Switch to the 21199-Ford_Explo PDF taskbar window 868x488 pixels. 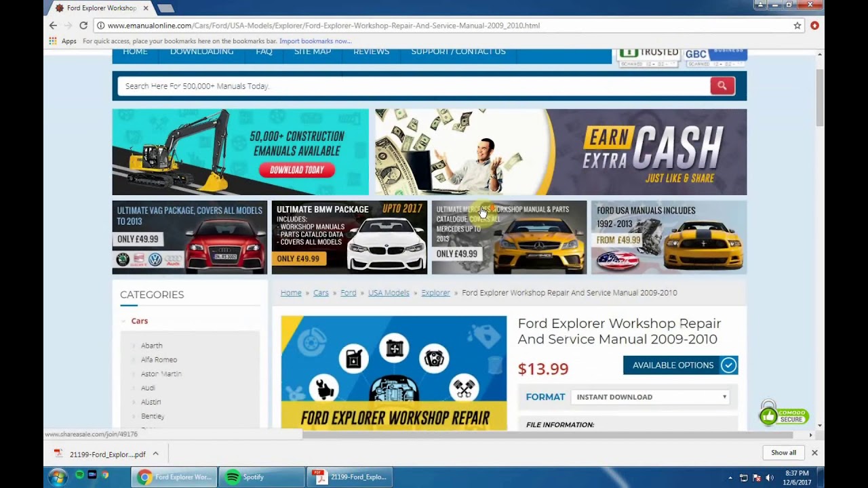pos(349,477)
